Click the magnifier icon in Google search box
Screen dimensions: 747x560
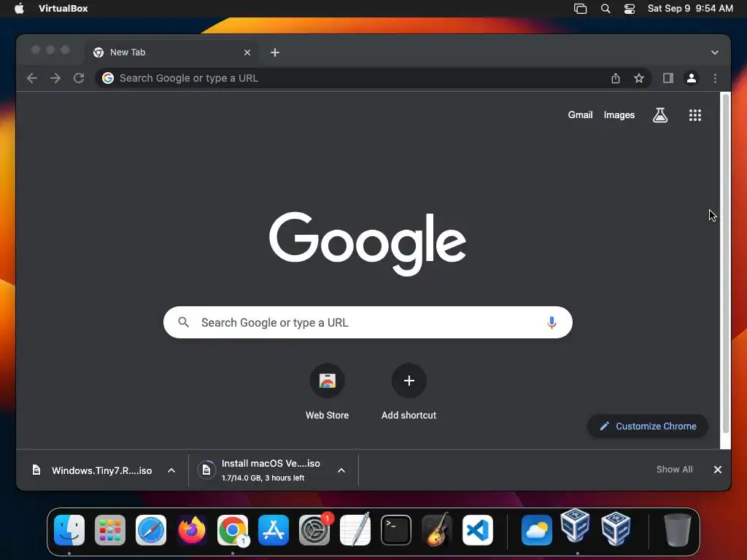(x=183, y=322)
